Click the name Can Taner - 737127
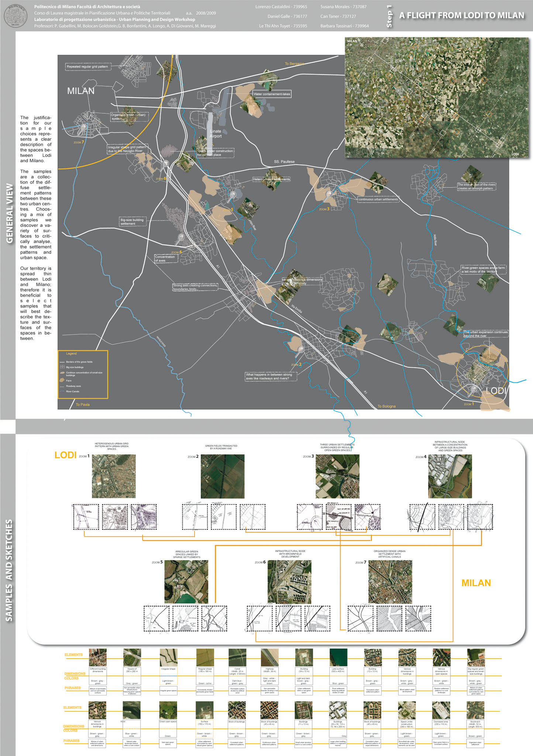 pyautogui.click(x=338, y=16)
